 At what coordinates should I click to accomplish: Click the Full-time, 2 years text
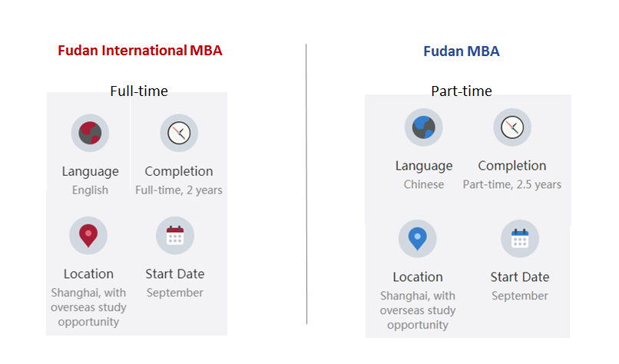click(179, 190)
